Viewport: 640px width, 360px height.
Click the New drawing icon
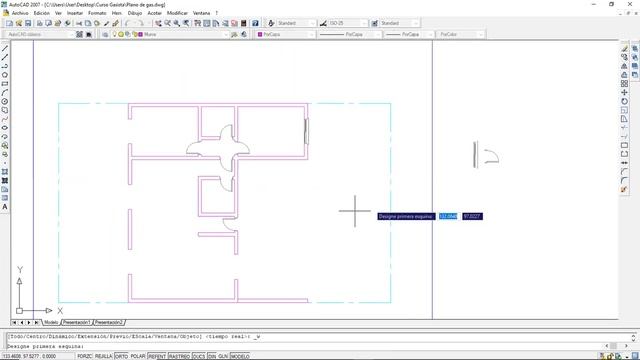pos(9,23)
